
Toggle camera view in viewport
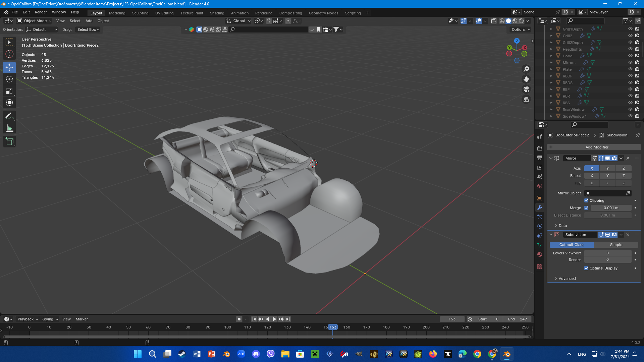pos(526,89)
